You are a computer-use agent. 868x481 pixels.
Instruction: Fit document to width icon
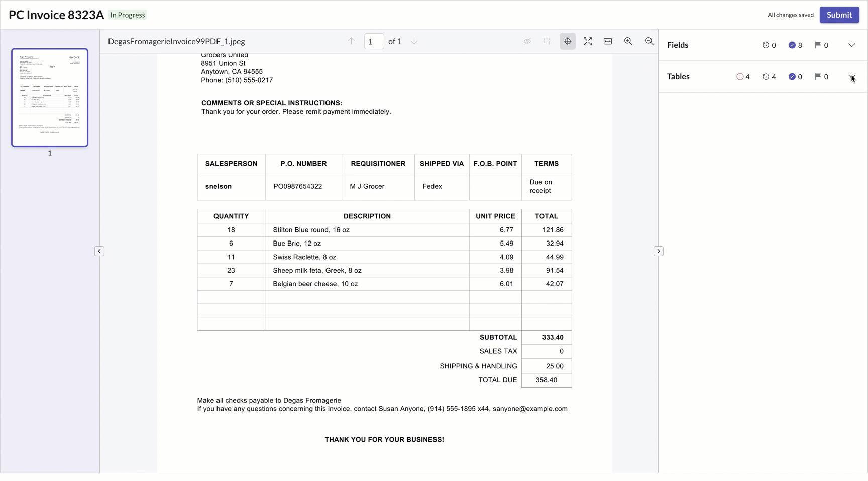pyautogui.click(x=608, y=41)
